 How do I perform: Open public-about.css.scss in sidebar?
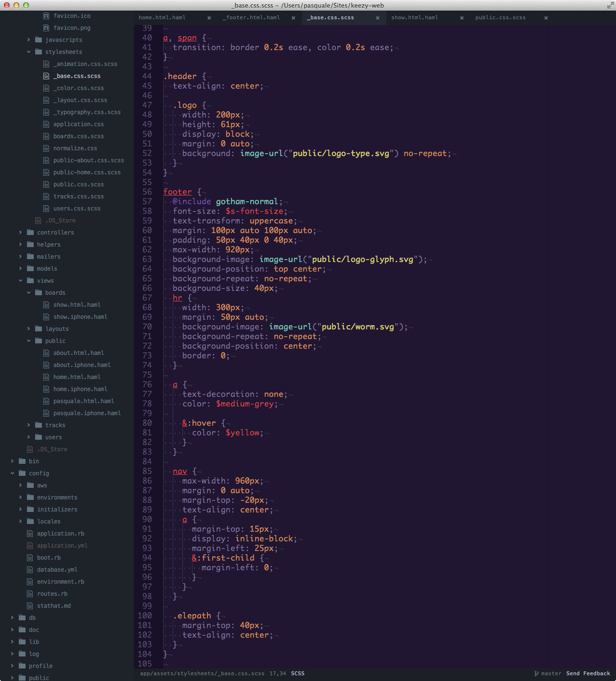(x=89, y=160)
